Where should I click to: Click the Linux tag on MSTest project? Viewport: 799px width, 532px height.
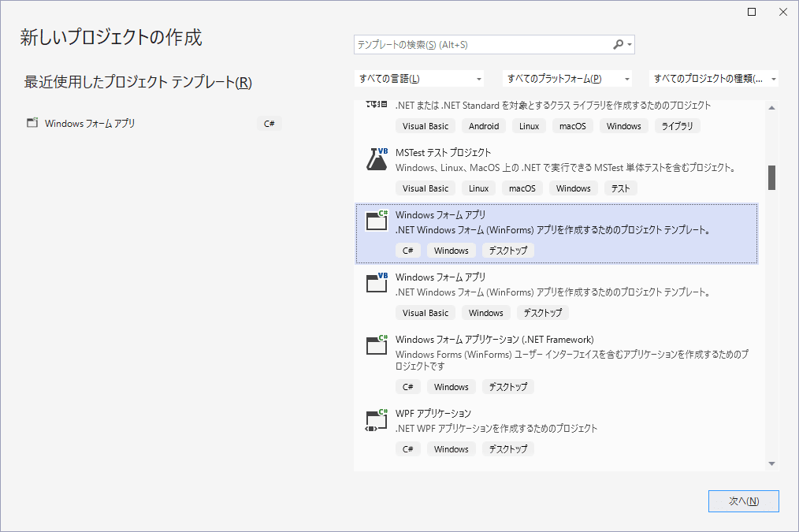[x=478, y=188]
